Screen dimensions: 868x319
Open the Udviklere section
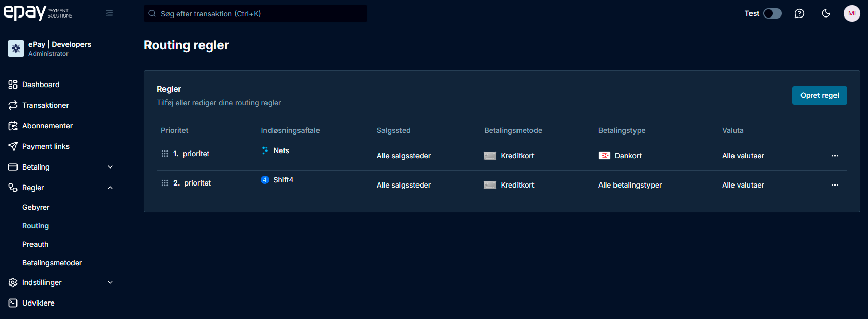pyautogui.click(x=38, y=303)
